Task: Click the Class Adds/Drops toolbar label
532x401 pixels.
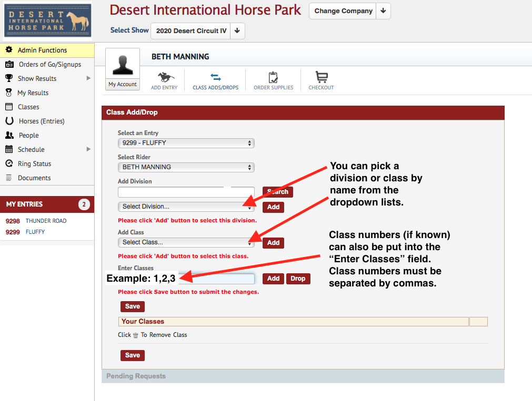Action: point(215,87)
